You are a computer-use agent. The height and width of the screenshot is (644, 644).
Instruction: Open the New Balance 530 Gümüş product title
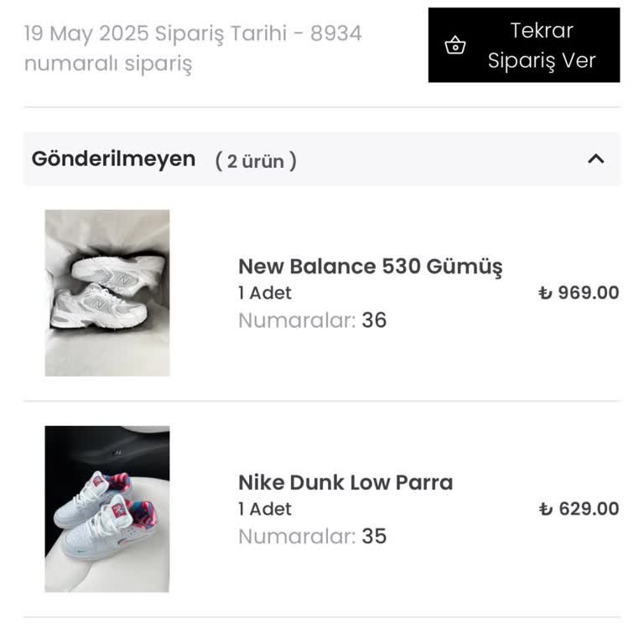370,267
